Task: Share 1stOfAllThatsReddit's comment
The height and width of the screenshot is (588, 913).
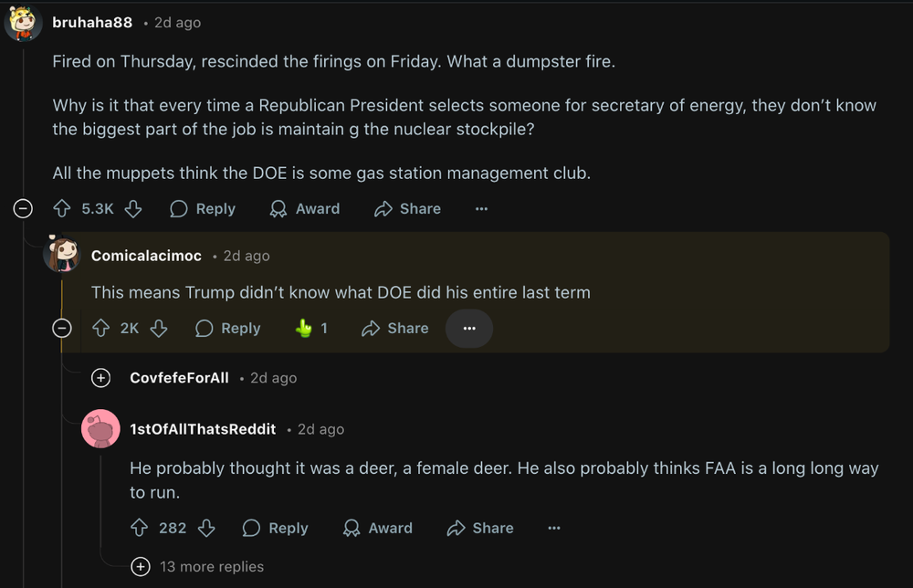Action: click(479, 528)
